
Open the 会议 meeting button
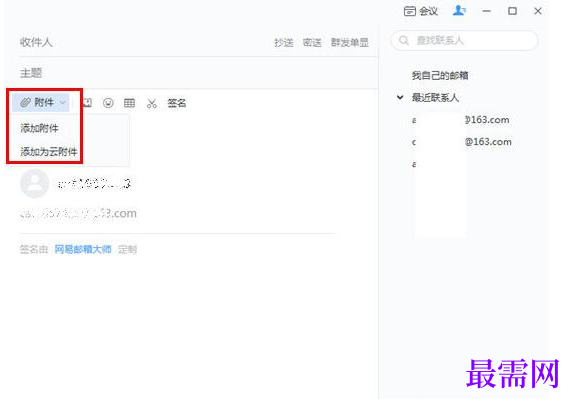tap(421, 11)
